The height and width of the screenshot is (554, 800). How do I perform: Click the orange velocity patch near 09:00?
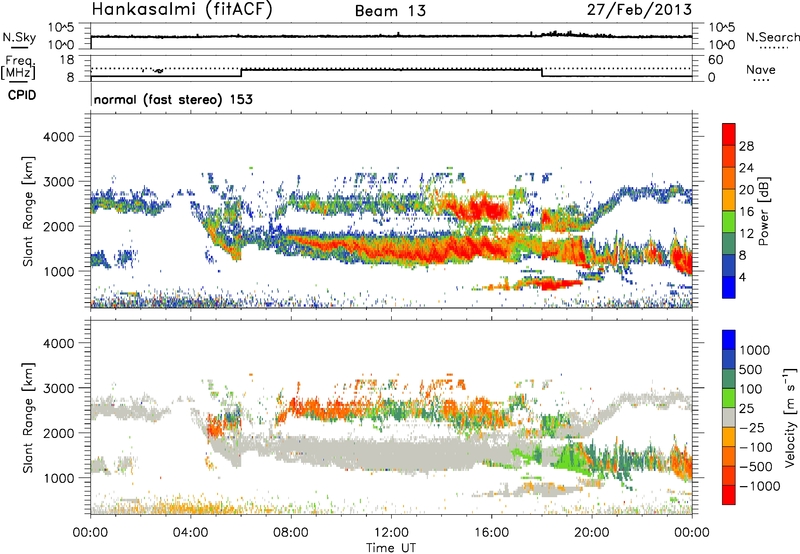(316, 408)
